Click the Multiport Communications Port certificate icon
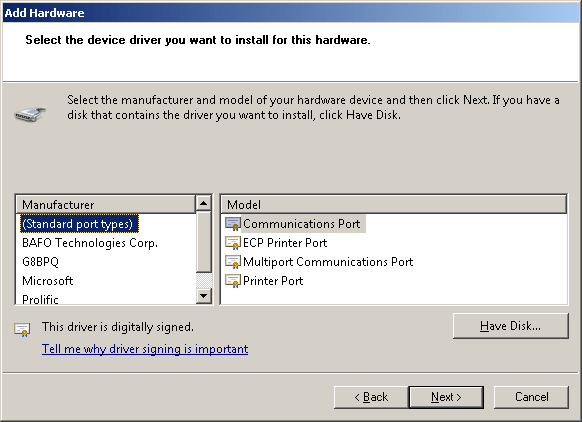 [233, 262]
